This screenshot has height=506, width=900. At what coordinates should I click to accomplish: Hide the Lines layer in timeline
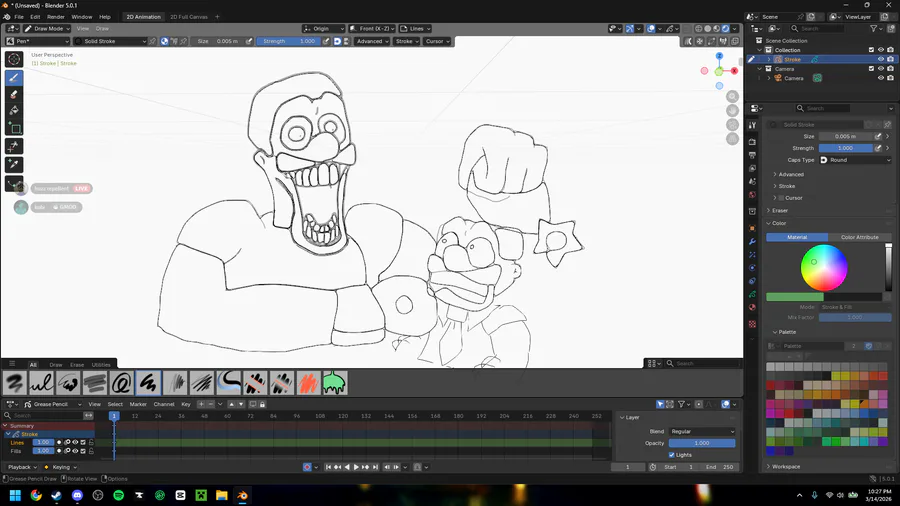coord(75,442)
